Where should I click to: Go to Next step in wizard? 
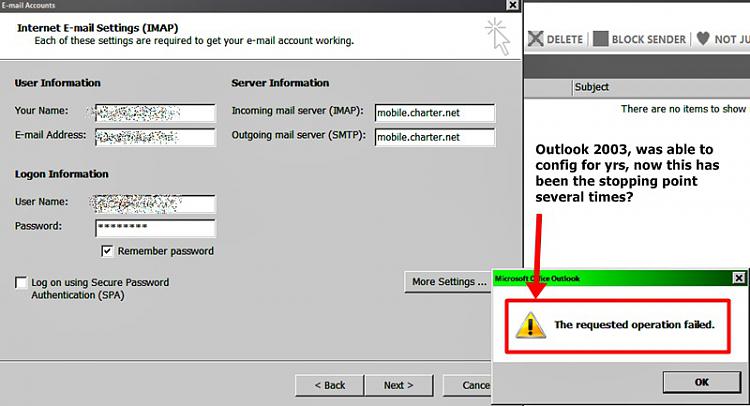399,385
